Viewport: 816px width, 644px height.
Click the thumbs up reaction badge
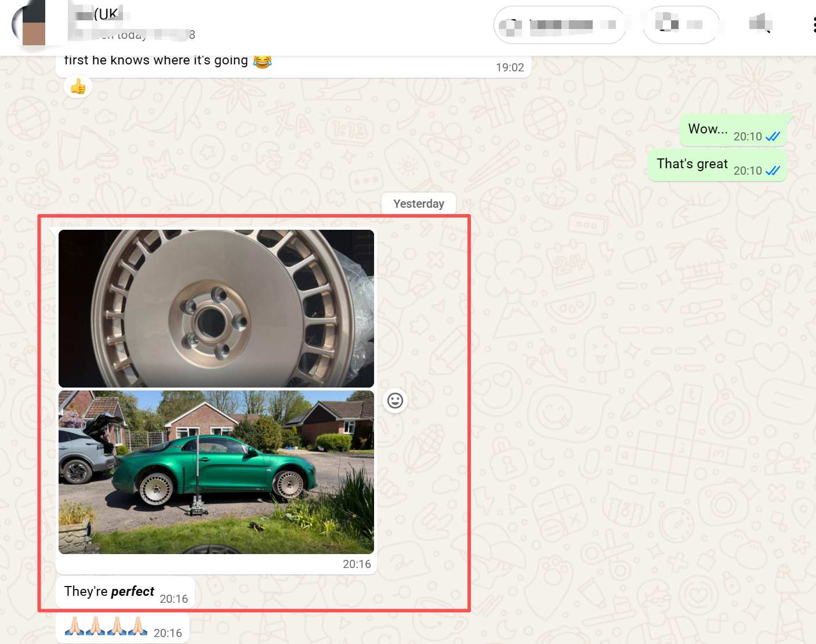pyautogui.click(x=78, y=87)
